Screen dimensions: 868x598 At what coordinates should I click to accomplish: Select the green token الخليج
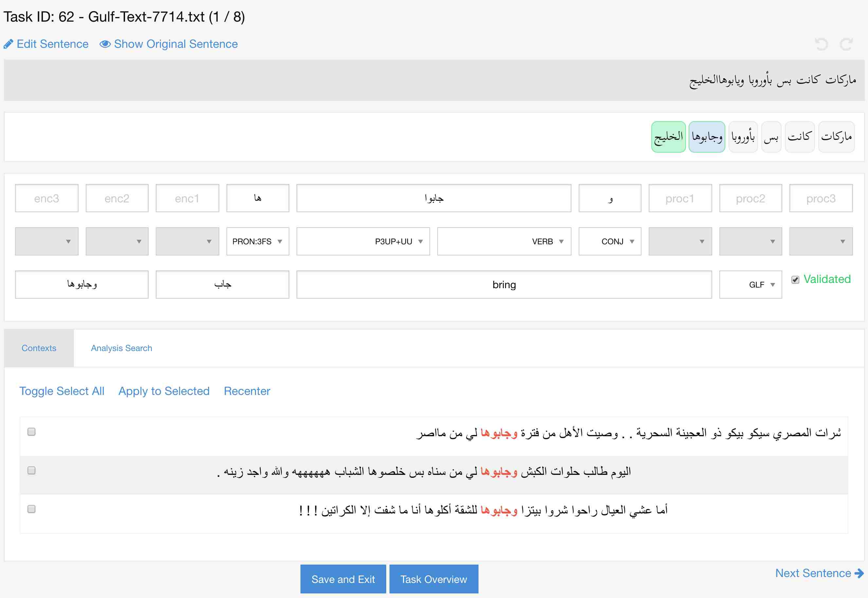668,137
